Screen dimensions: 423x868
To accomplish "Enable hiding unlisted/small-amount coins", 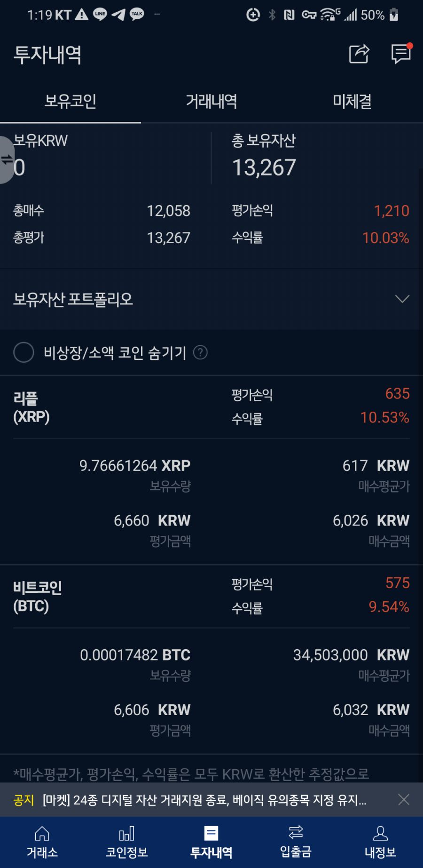I will [x=23, y=352].
